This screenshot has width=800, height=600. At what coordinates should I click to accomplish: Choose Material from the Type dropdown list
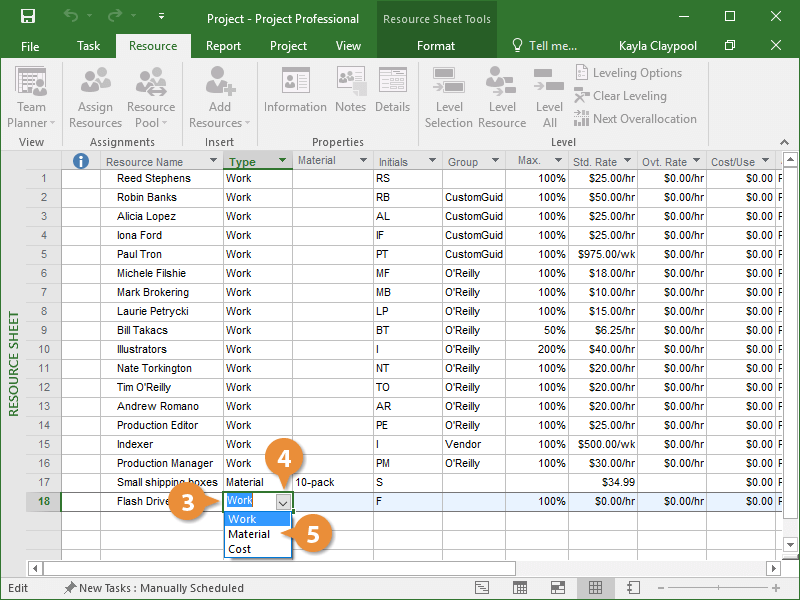249,534
